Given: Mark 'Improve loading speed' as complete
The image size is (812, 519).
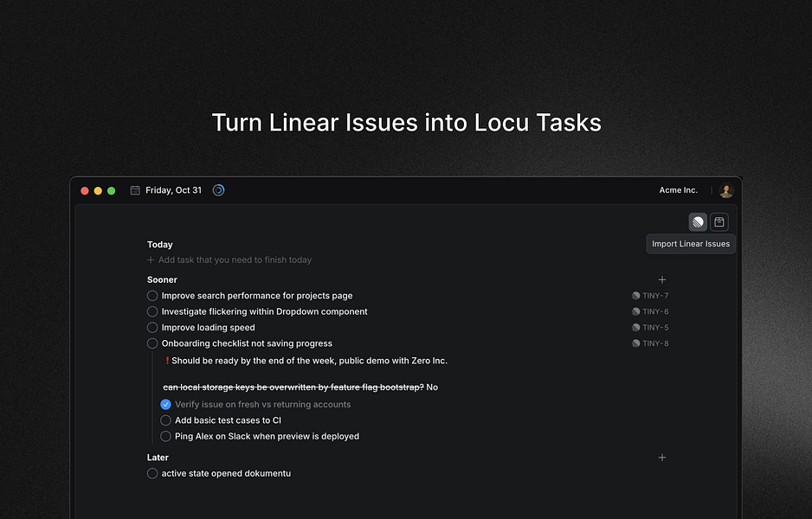Looking at the screenshot, I should point(152,327).
